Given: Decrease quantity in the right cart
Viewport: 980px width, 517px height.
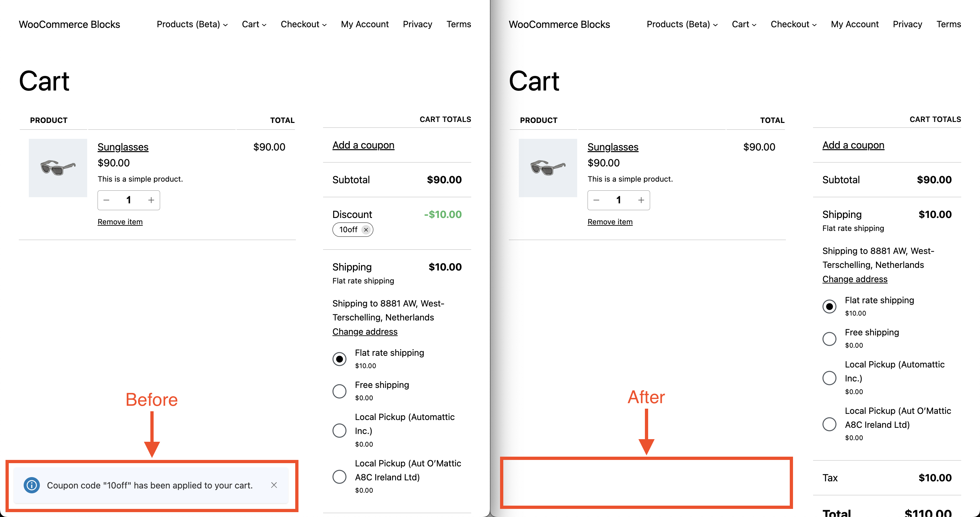Looking at the screenshot, I should click(x=597, y=200).
